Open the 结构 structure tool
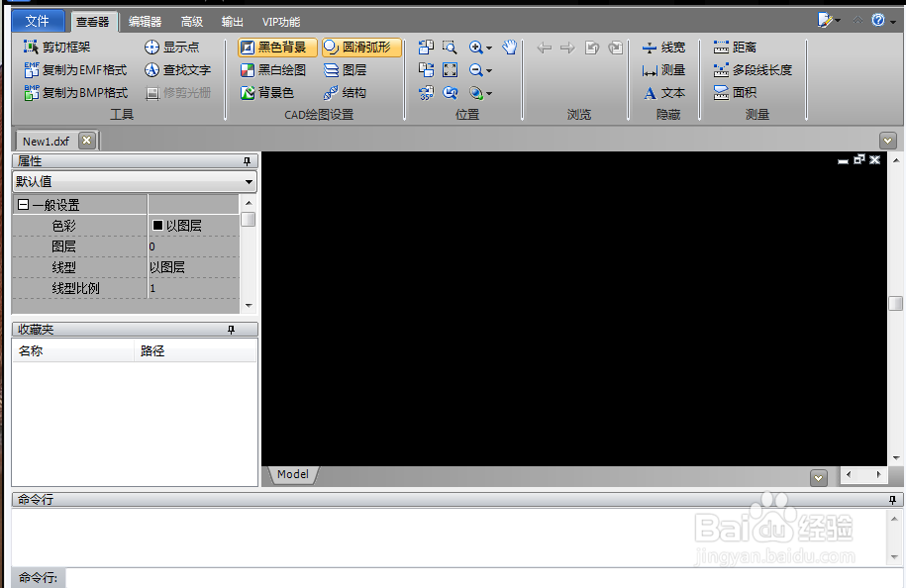The image size is (906, 588). click(345, 92)
